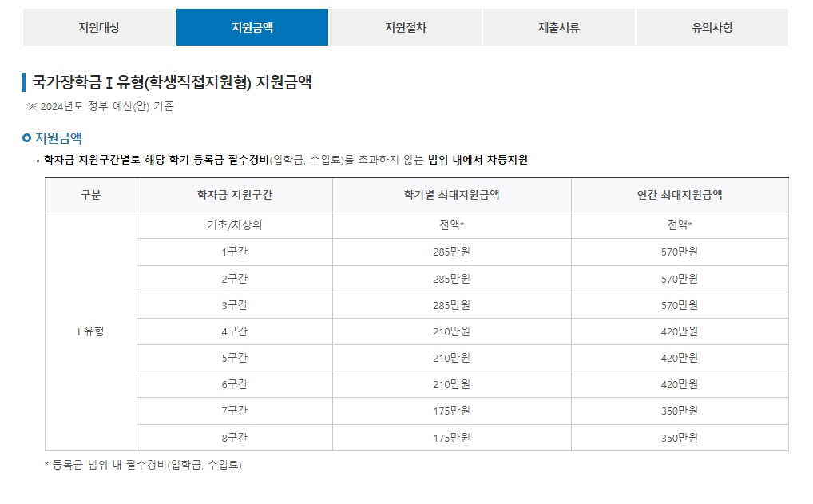Click 210만원 in the 5구간 row
813x504 pixels.
[451, 358]
